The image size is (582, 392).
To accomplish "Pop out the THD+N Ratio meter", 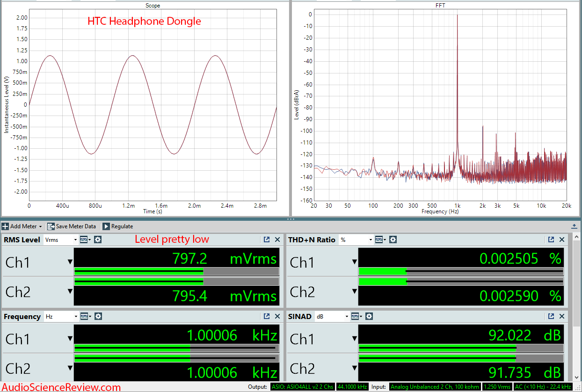I will (551, 240).
